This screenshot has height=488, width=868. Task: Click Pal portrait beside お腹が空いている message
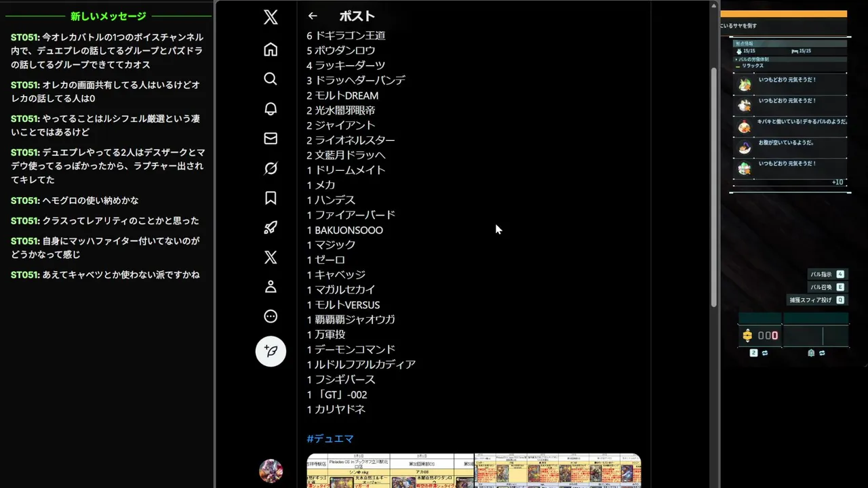(745, 148)
